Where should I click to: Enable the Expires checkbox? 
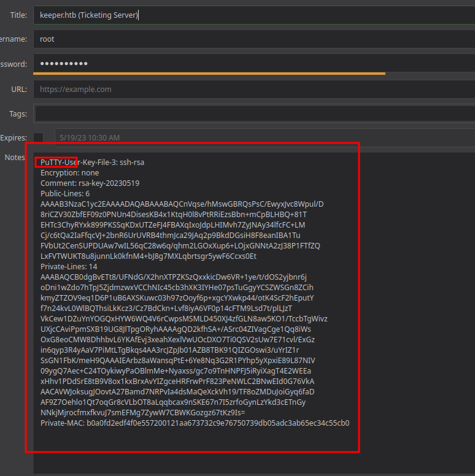pos(38,137)
